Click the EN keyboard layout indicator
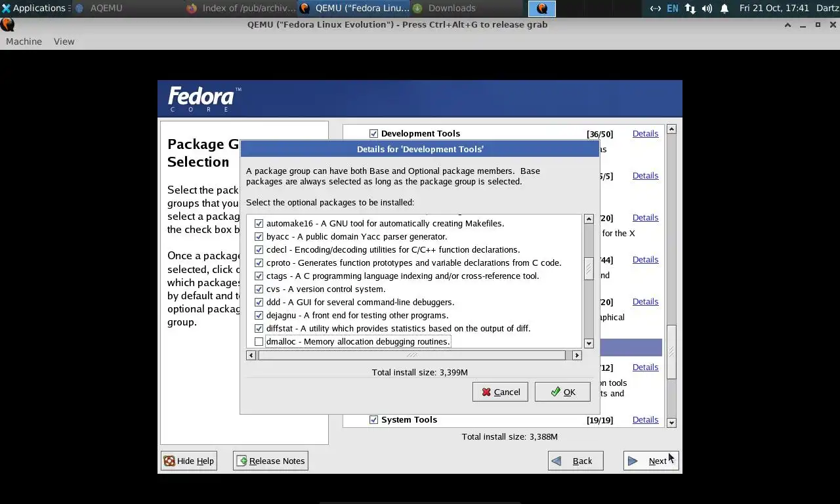The image size is (840, 504). [x=673, y=9]
